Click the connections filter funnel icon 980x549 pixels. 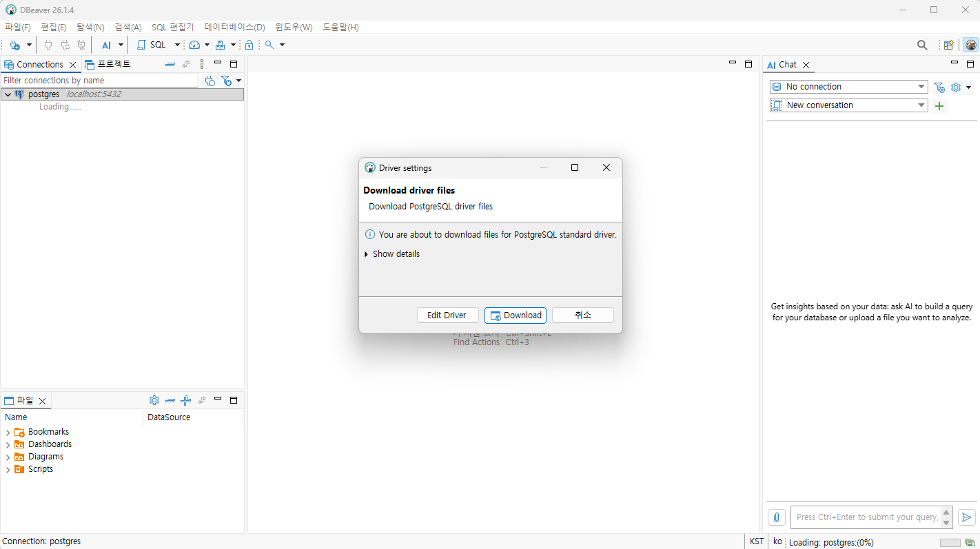tap(226, 81)
